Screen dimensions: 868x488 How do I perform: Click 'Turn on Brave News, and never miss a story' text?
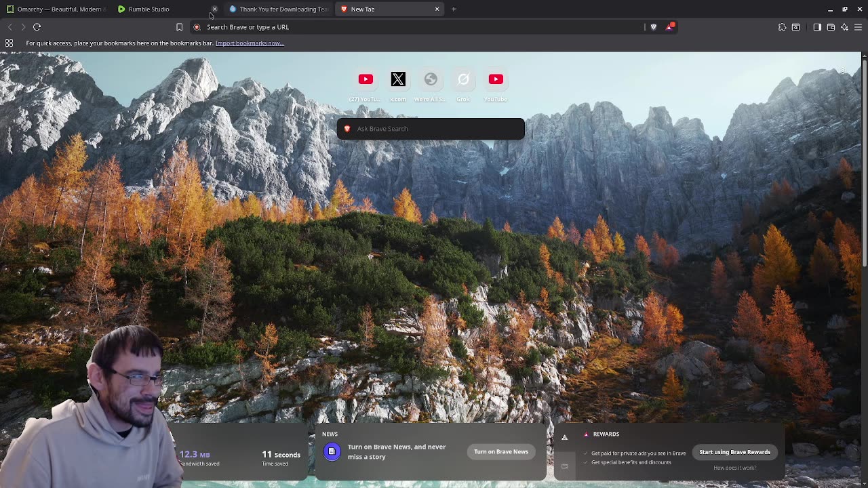click(x=397, y=451)
